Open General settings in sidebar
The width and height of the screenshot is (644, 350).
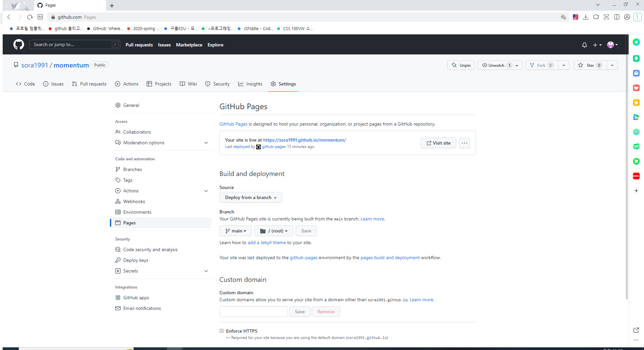[162, 105]
